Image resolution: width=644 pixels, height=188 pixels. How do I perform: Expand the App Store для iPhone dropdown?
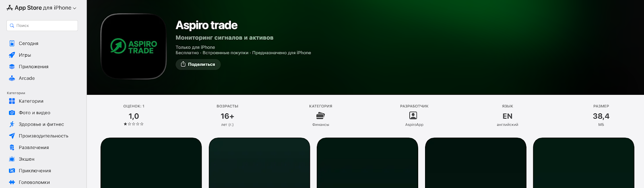(41, 8)
